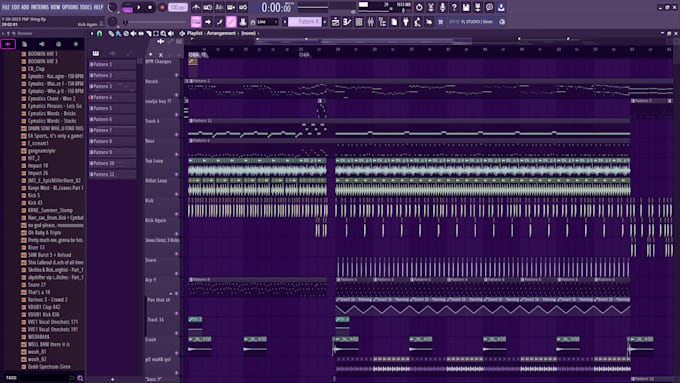The width and height of the screenshot is (680, 383).
Task: Stop playback with the stop button
Action: [150, 7]
